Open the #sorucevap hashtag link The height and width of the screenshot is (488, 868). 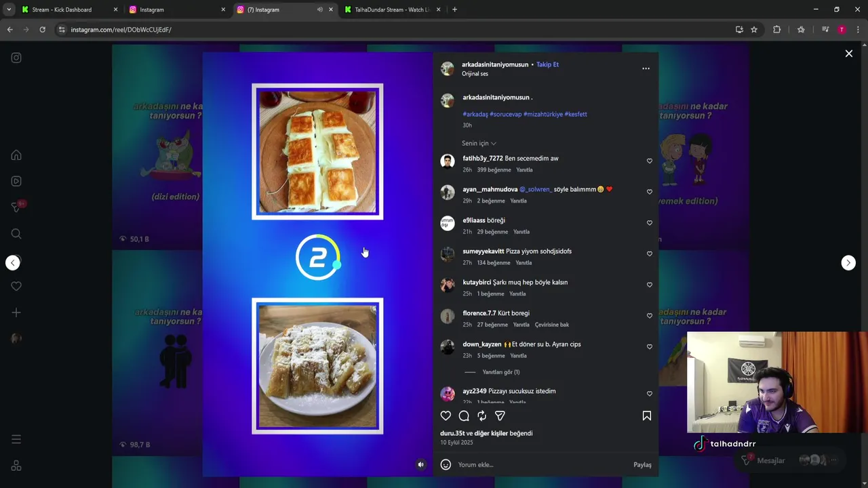click(505, 115)
